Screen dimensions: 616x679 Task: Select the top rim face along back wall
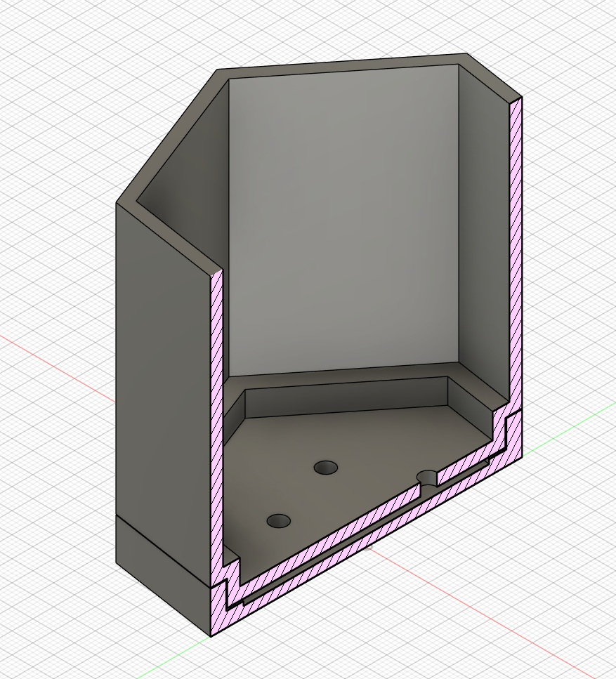pos(342,61)
